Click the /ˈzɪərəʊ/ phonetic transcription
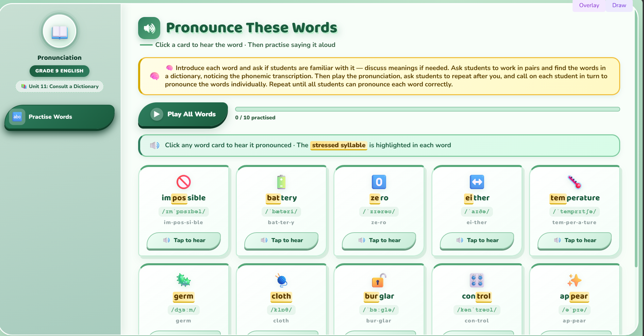The image size is (644, 336). [x=379, y=212]
